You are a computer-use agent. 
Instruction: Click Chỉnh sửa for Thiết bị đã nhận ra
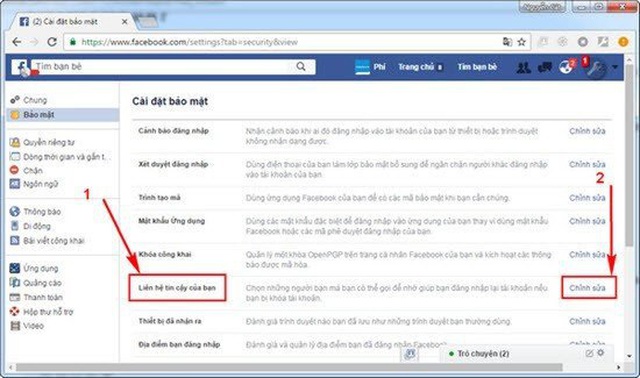pos(587,322)
